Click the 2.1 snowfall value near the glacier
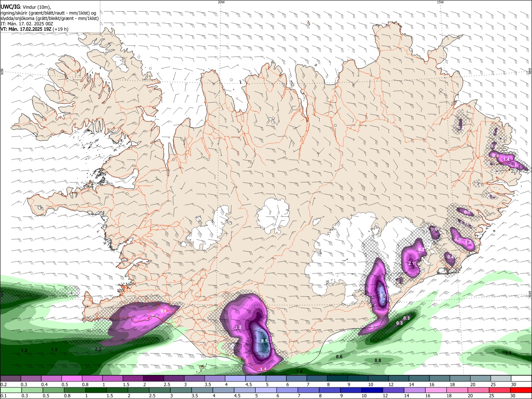Viewport: 532px width, 399px height. tap(412, 263)
